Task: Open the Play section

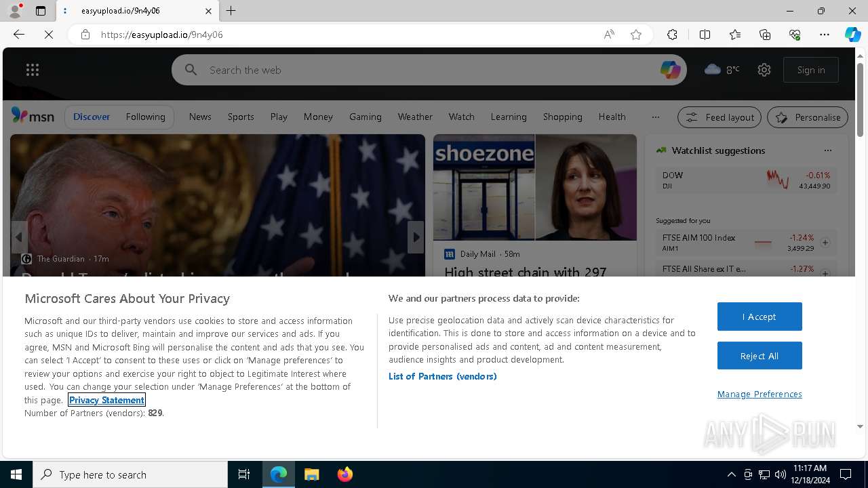Action: click(x=279, y=117)
